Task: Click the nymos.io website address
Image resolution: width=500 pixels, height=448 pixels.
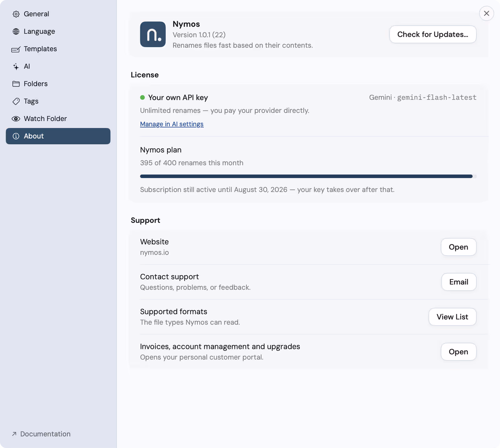Action: click(154, 253)
